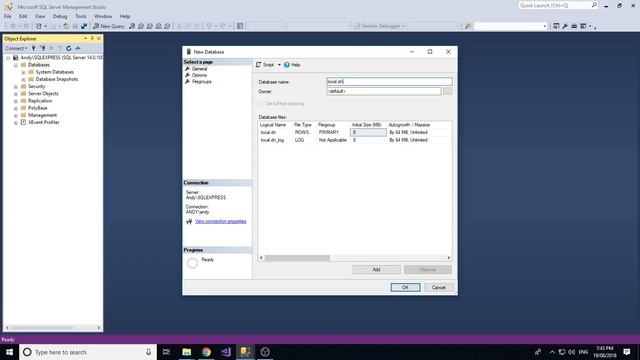This screenshot has height=360, width=640.
Task: Expand the Security tree node
Action: [16, 87]
